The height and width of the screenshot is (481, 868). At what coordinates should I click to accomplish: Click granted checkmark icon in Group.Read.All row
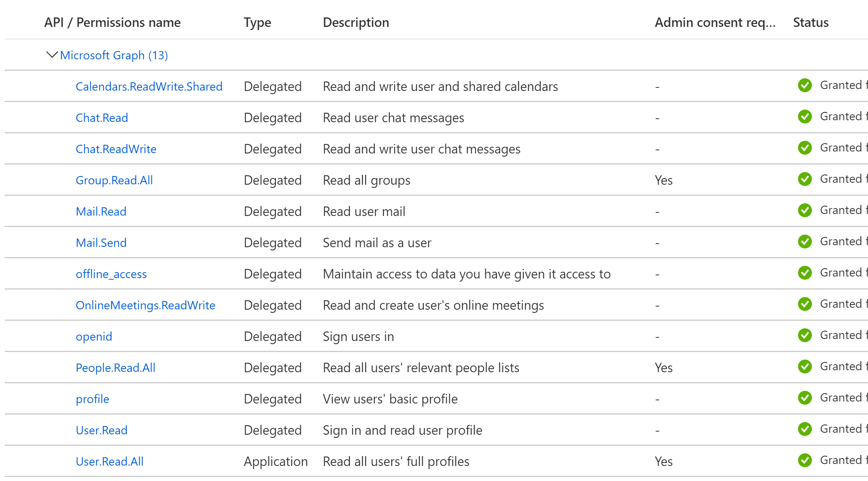[805, 179]
